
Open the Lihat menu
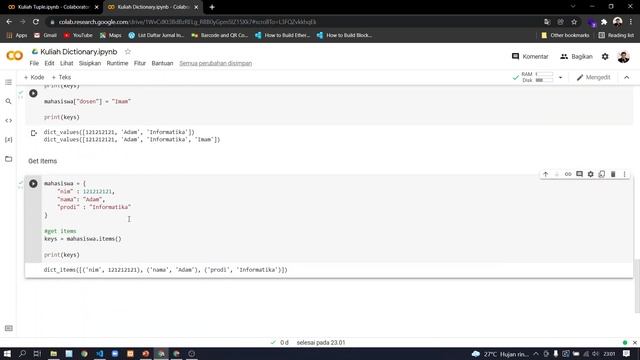click(67, 63)
